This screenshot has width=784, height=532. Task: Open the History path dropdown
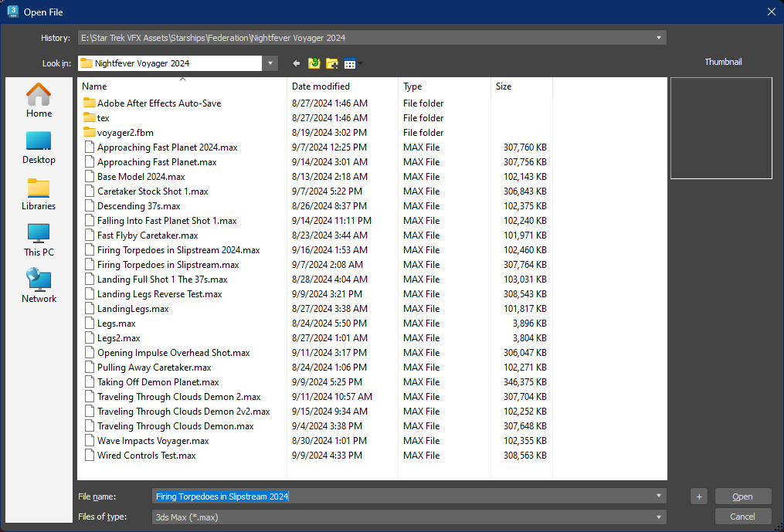657,36
